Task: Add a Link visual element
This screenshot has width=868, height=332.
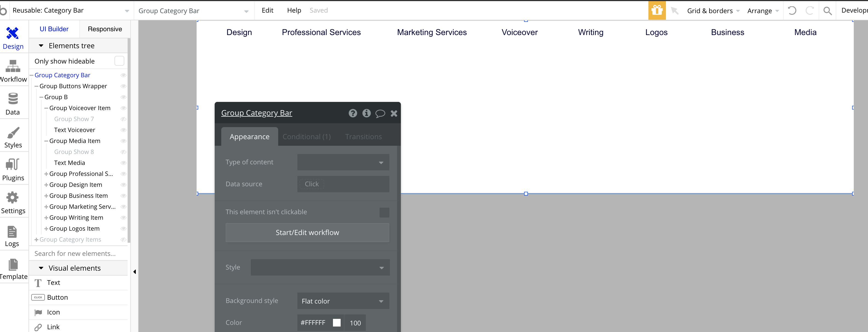Action: point(79,327)
